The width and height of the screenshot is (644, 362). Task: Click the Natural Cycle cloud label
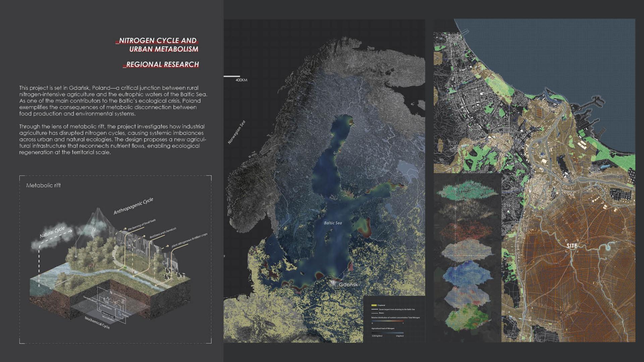52,232
